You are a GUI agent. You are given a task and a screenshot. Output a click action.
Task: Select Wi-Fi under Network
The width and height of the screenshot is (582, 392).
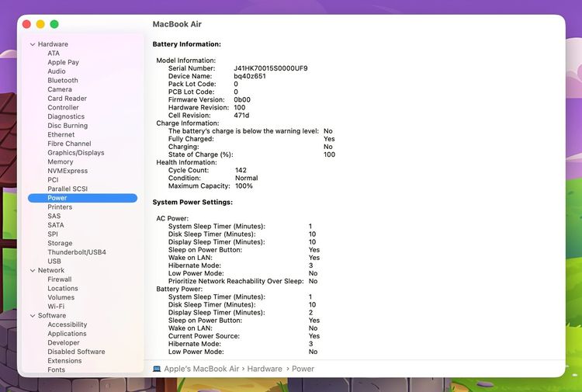56,307
